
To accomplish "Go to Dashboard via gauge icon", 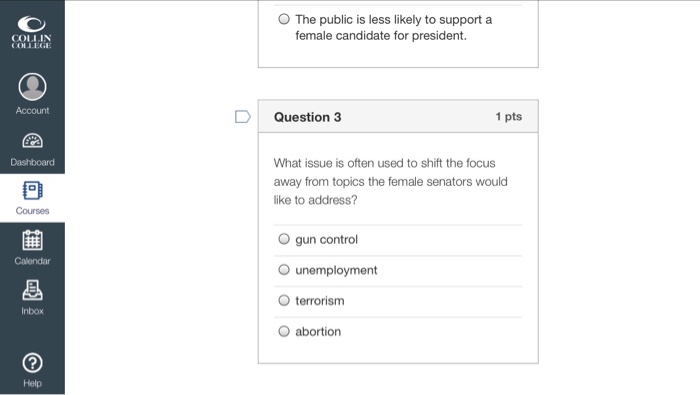I will (x=32, y=141).
